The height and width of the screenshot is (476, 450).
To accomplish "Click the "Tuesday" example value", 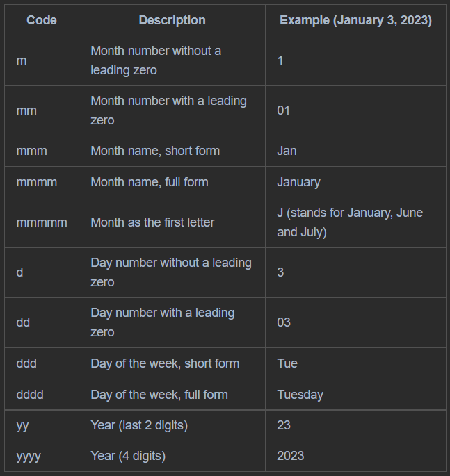I will click(300, 395).
